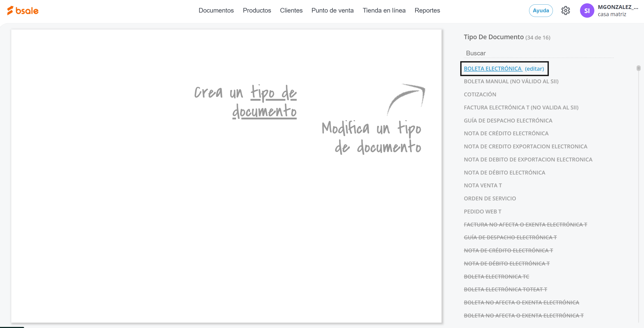Viewport: 644px width, 328px height.
Task: Open the settings gear icon
Action: click(565, 11)
